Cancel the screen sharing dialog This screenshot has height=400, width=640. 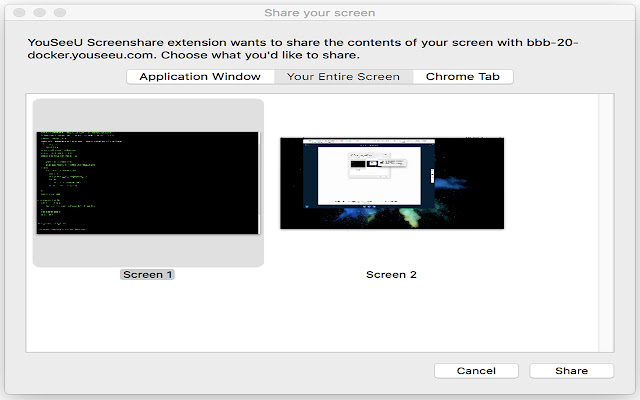tap(476, 371)
